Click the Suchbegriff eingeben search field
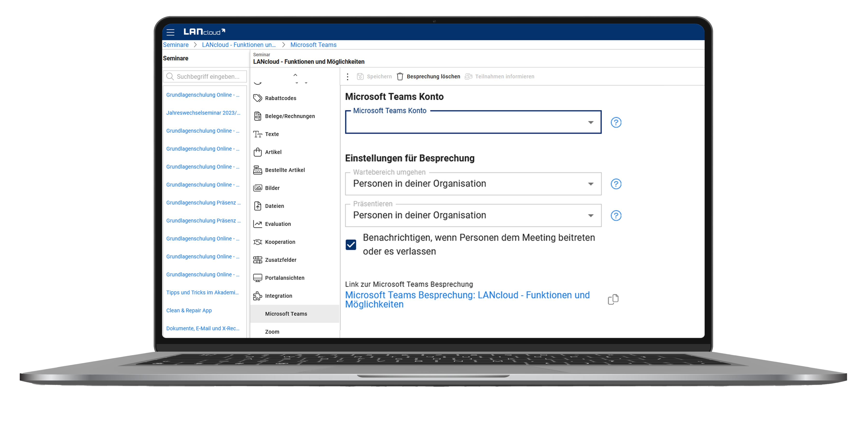This screenshot has width=868, height=429. click(x=205, y=76)
